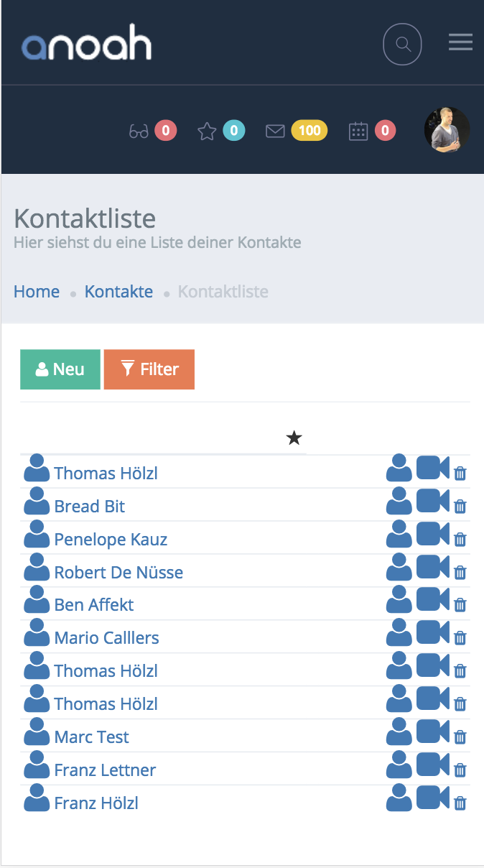Open contact Marc Test
The image size is (484, 868).
click(92, 737)
